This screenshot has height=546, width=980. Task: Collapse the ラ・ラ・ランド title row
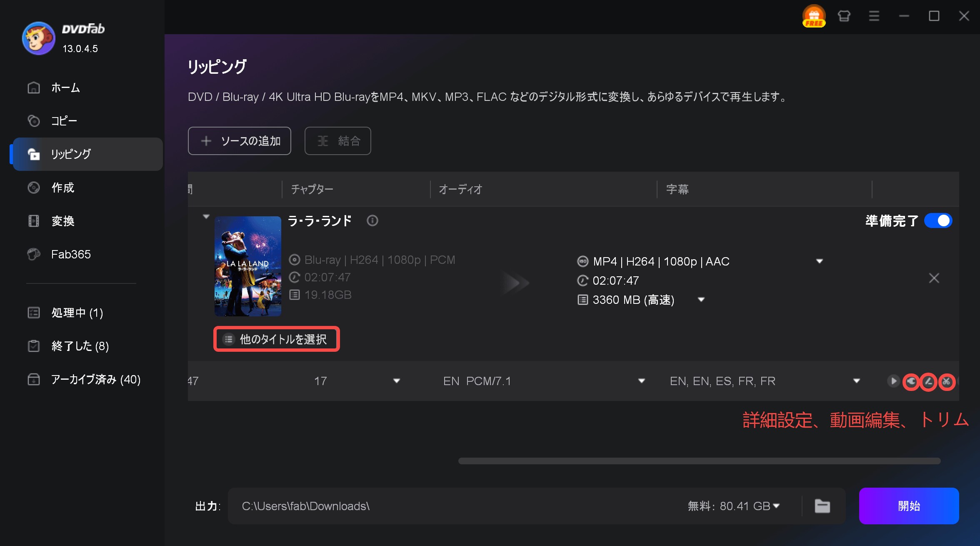pos(206,217)
